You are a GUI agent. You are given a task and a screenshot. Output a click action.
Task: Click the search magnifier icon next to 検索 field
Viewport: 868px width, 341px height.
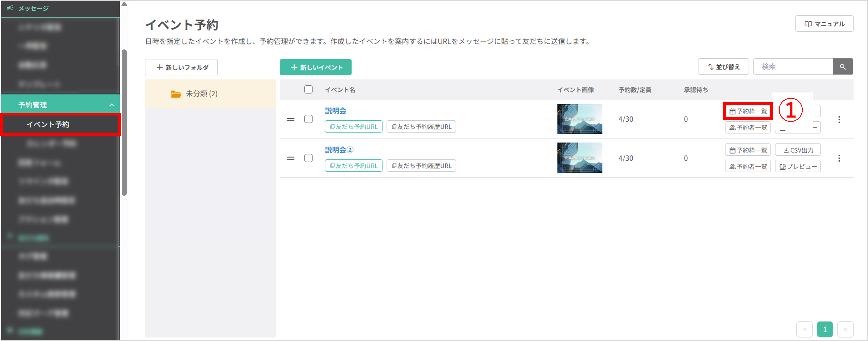pyautogui.click(x=843, y=66)
